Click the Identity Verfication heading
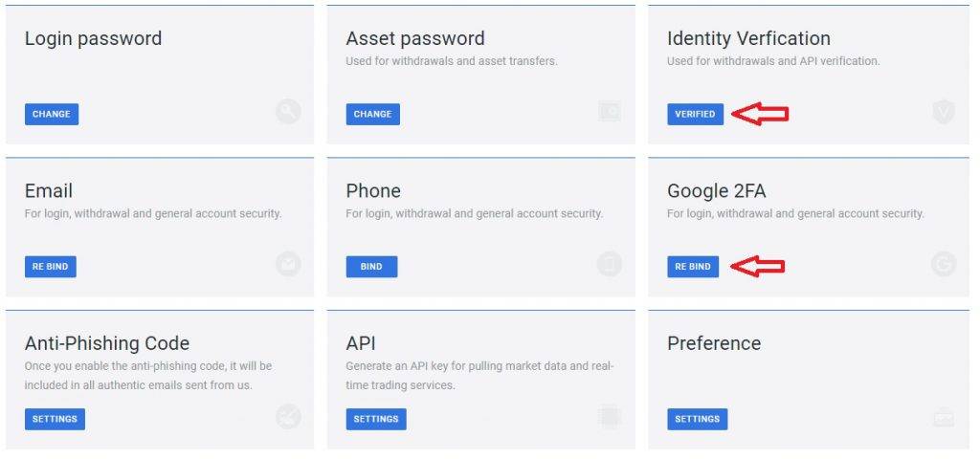Viewport: 980px width, 459px height. point(748,38)
